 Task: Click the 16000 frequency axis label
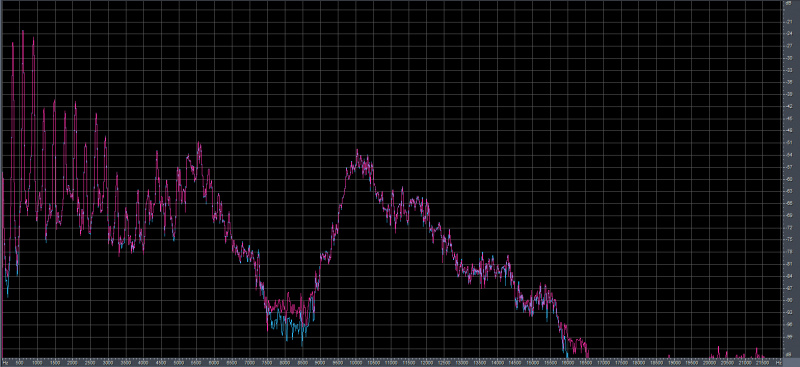point(568,363)
